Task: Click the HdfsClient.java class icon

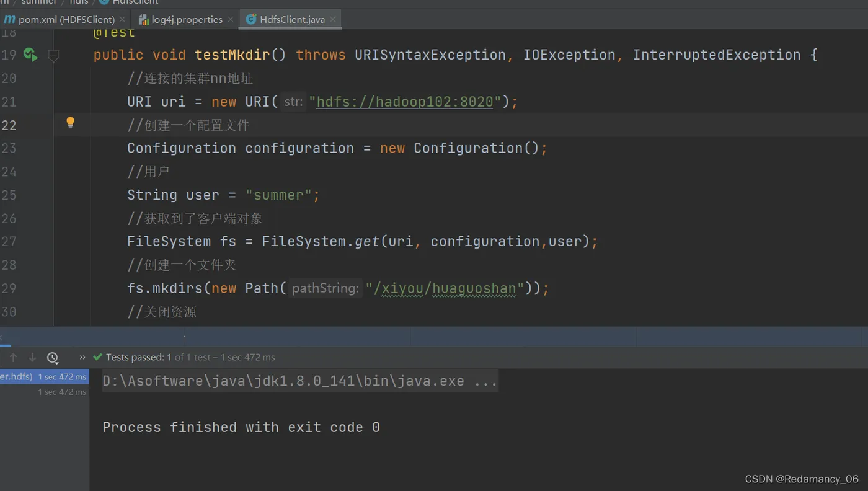Action: [x=251, y=19]
